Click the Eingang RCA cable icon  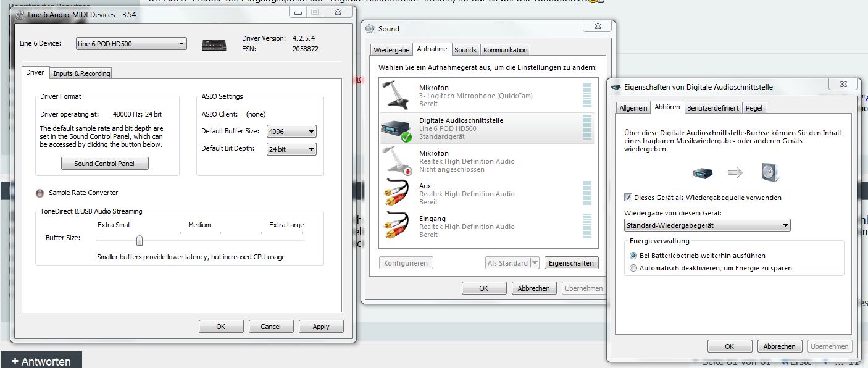pyautogui.click(x=396, y=227)
